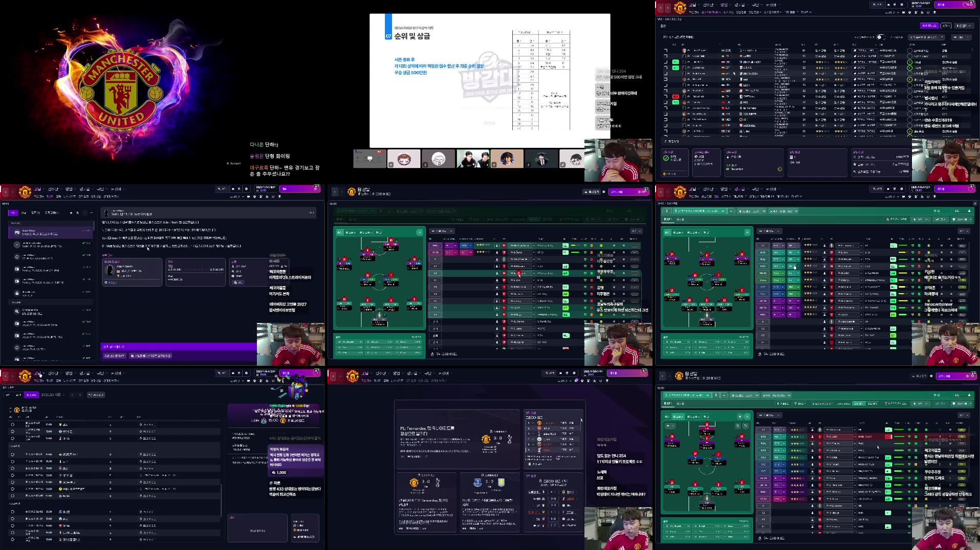
Task: Open the 3-0 match result card in the match report window
Action: [426, 503]
